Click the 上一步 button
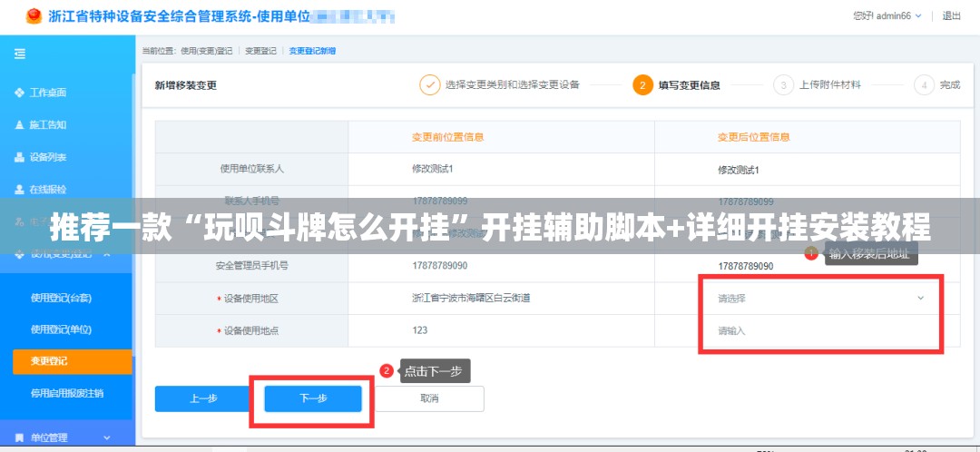 tap(203, 398)
